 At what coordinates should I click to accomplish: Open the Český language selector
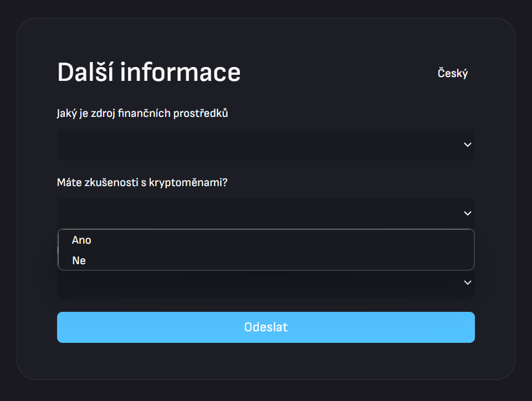coord(452,73)
